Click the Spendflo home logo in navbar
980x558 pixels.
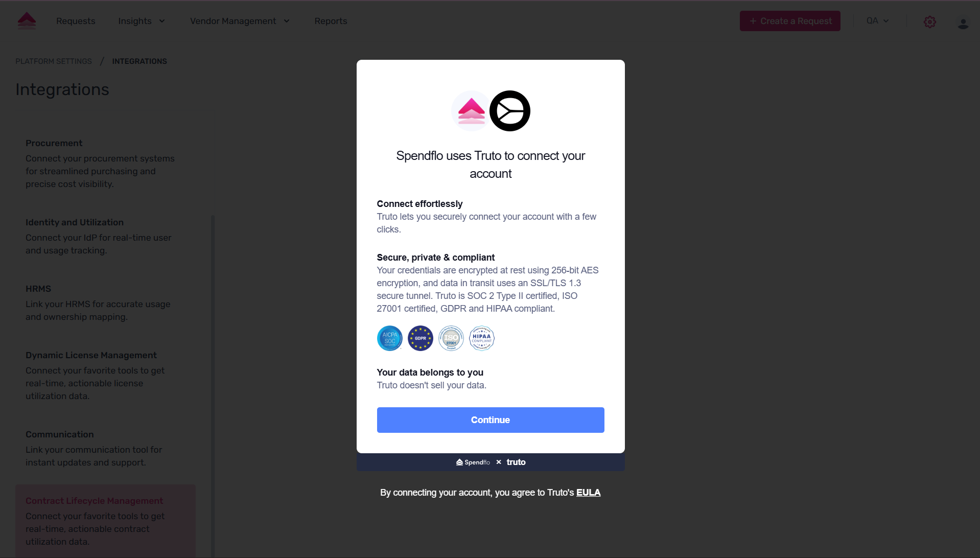click(27, 21)
